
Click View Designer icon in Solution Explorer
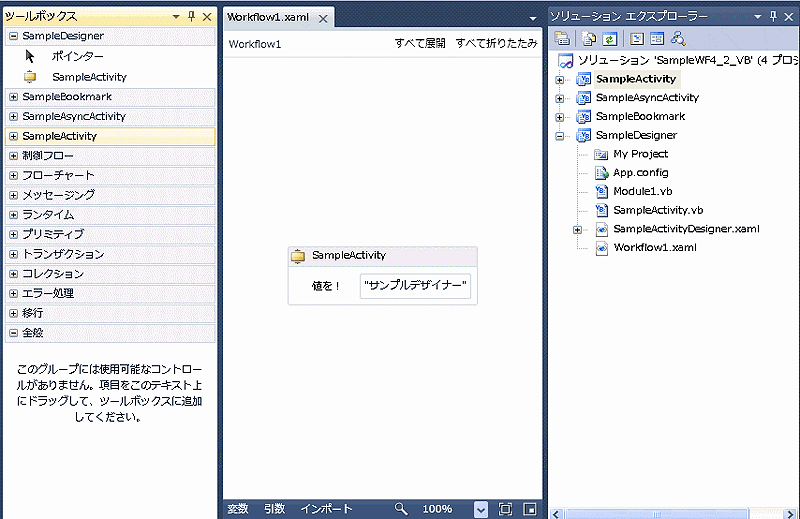pyautogui.click(x=657, y=38)
